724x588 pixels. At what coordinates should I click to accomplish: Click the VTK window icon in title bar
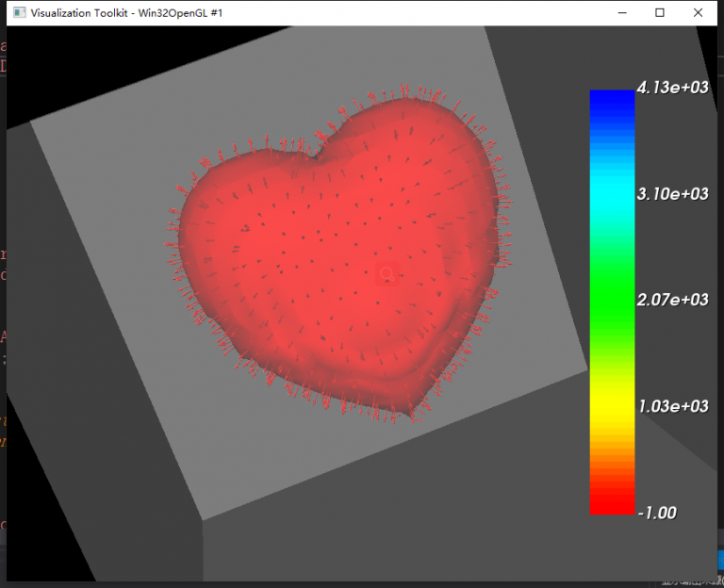click(18, 13)
